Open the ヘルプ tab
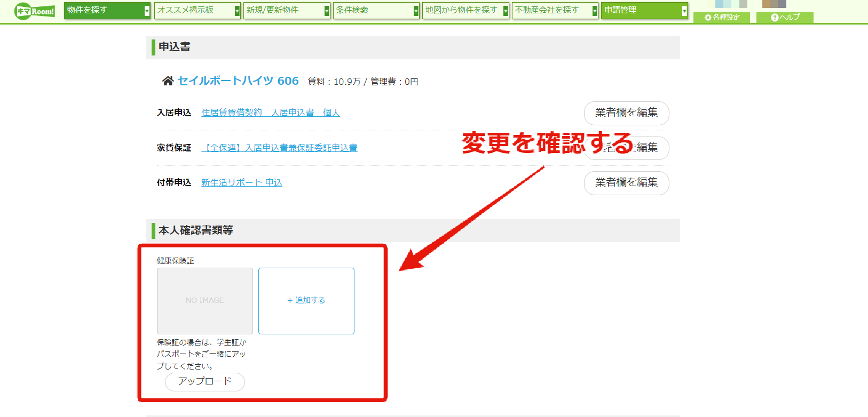 785,18
